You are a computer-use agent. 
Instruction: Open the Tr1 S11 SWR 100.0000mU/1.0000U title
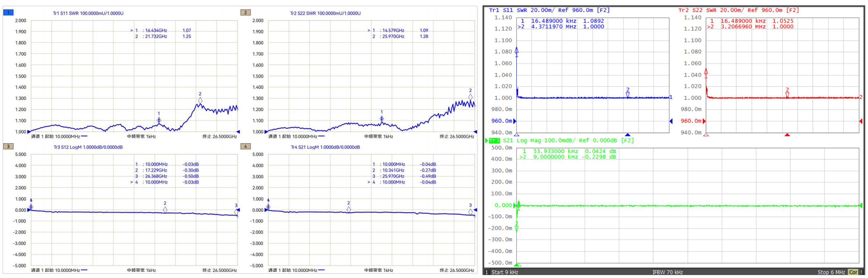tap(88, 13)
